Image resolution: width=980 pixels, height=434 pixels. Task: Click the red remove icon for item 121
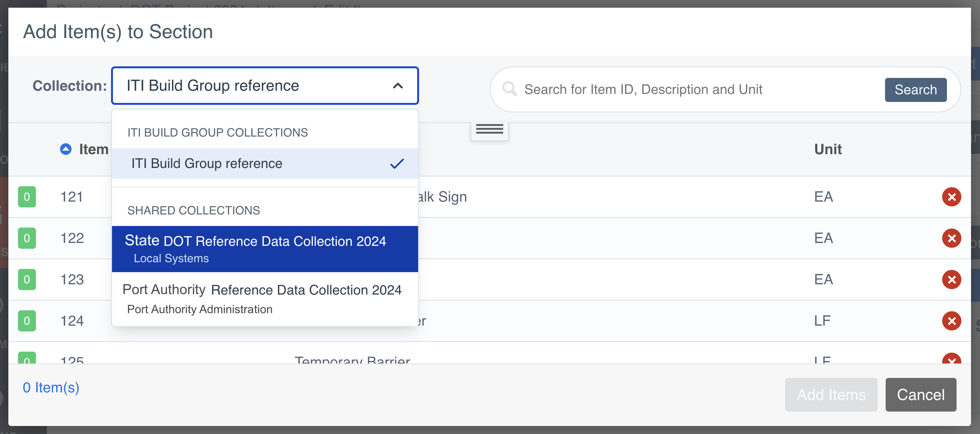pos(951,197)
